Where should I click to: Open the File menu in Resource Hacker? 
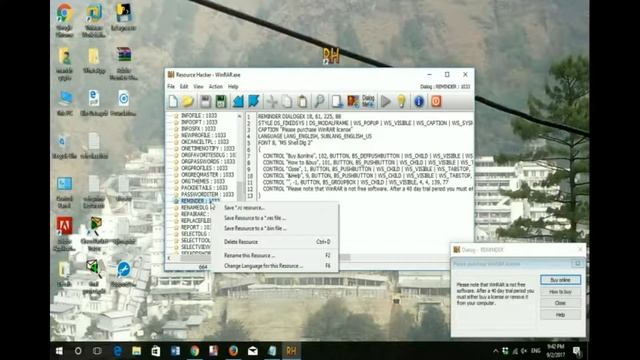[171, 87]
